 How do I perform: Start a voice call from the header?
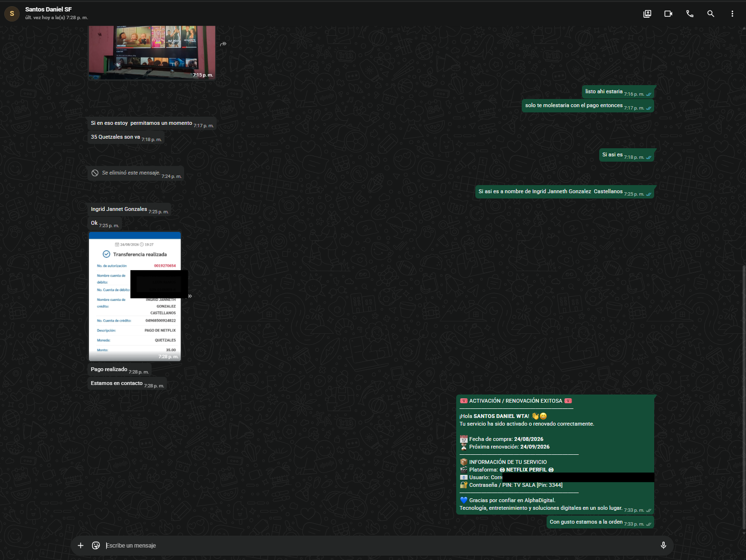click(690, 14)
